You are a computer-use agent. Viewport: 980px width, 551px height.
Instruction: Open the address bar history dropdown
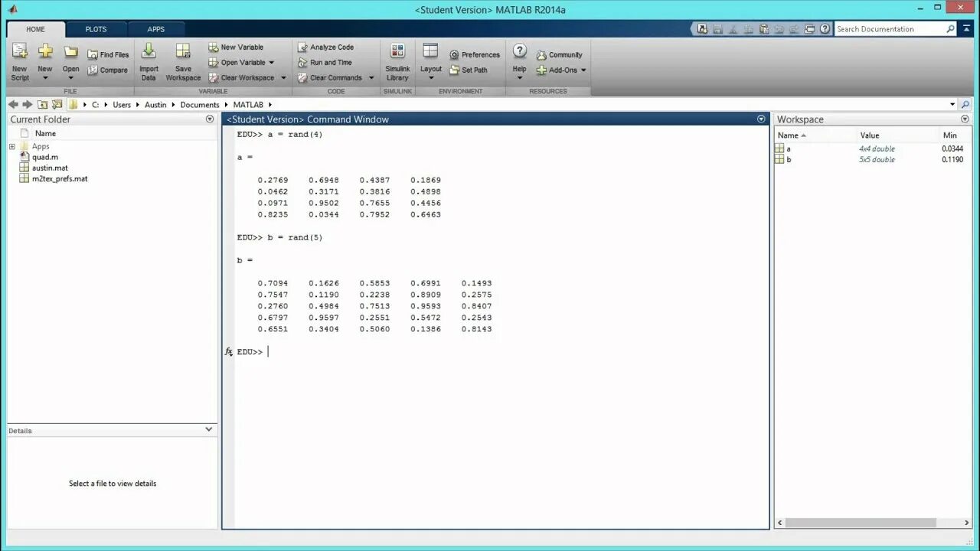[952, 105]
